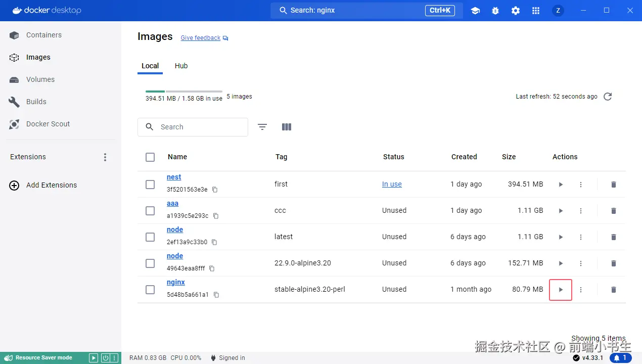Sort by the Size column header
This screenshot has height=364, width=642.
coord(509,157)
